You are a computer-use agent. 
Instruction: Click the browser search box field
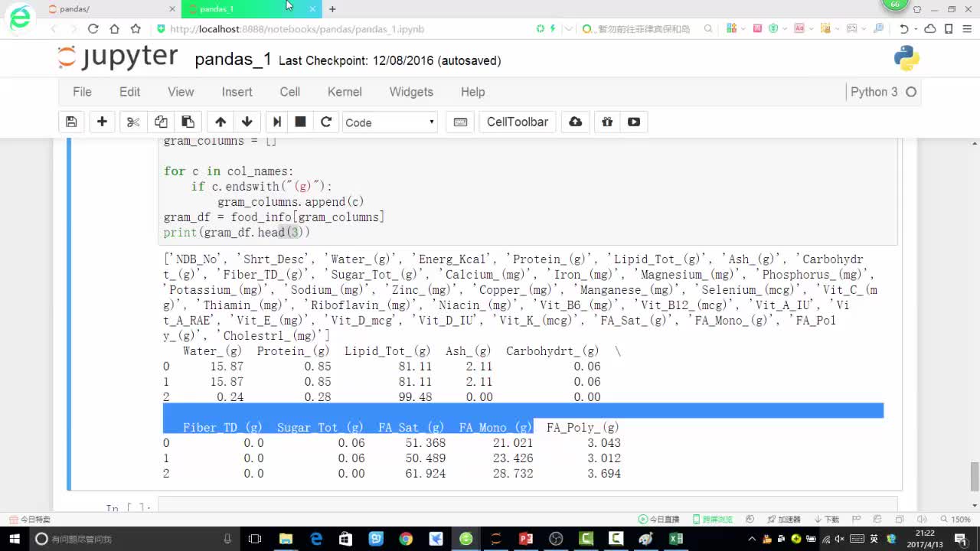tap(642, 29)
